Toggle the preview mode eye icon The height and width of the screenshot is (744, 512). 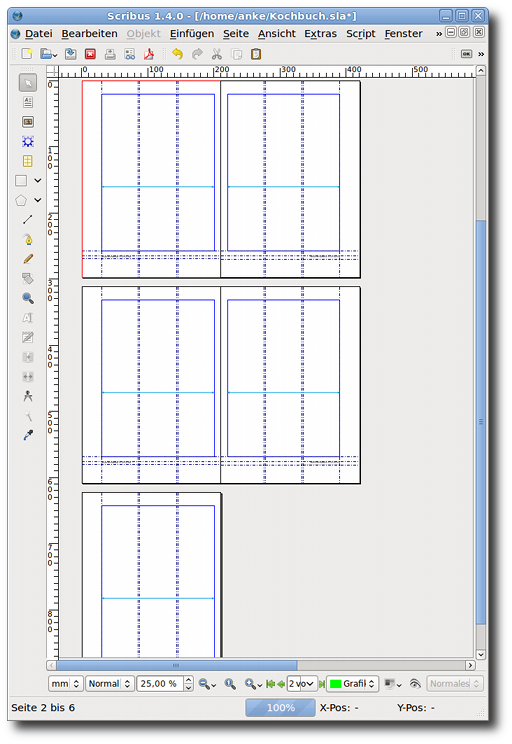tap(415, 684)
